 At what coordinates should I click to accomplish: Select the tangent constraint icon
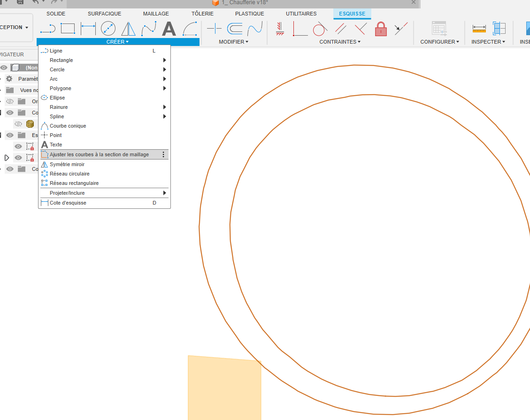(x=319, y=29)
